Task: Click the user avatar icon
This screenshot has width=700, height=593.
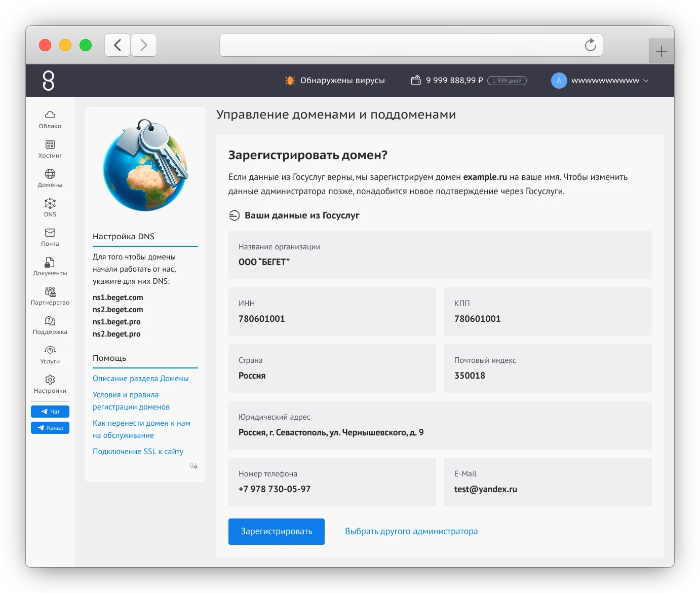Action: coord(559,81)
